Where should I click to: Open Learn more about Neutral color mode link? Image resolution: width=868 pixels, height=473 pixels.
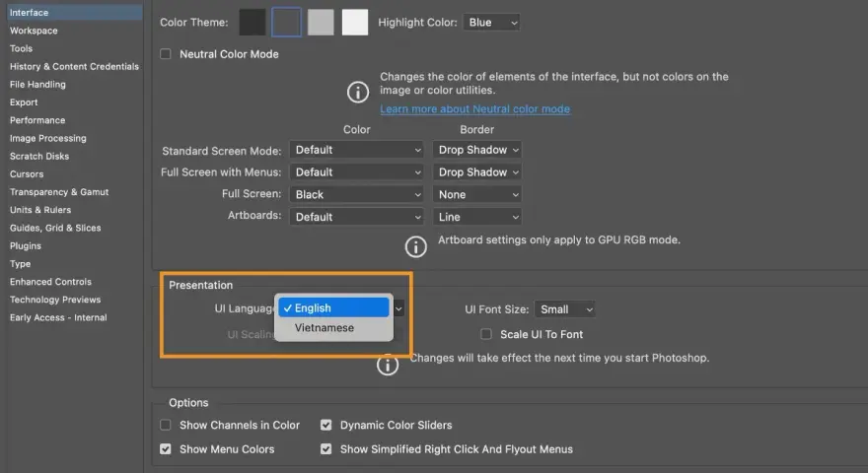point(475,109)
